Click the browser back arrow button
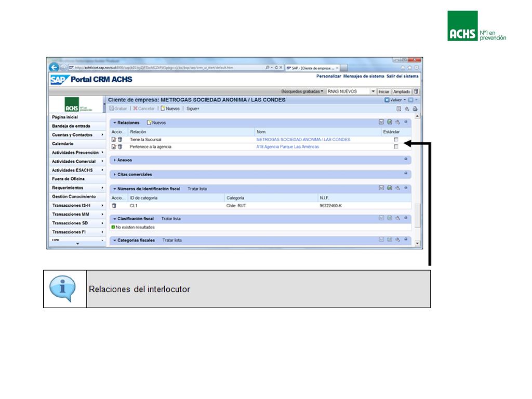Viewport: 532px width, 399px height. (x=54, y=67)
